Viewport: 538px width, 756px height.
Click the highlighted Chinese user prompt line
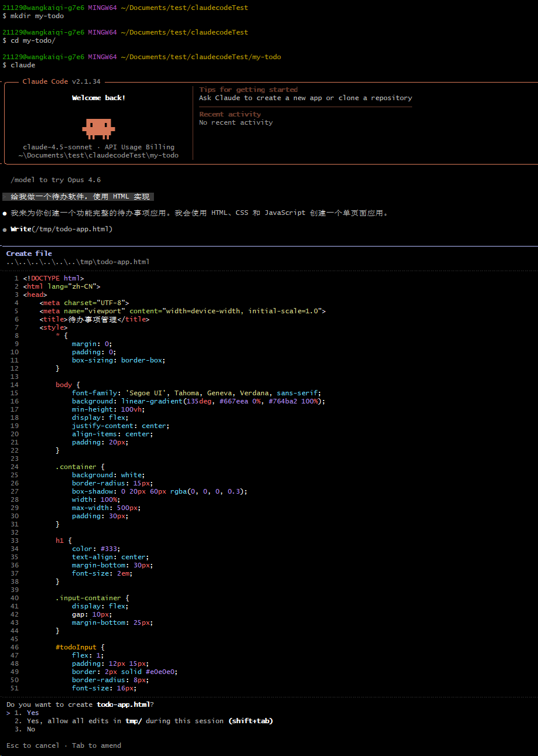[x=80, y=197]
